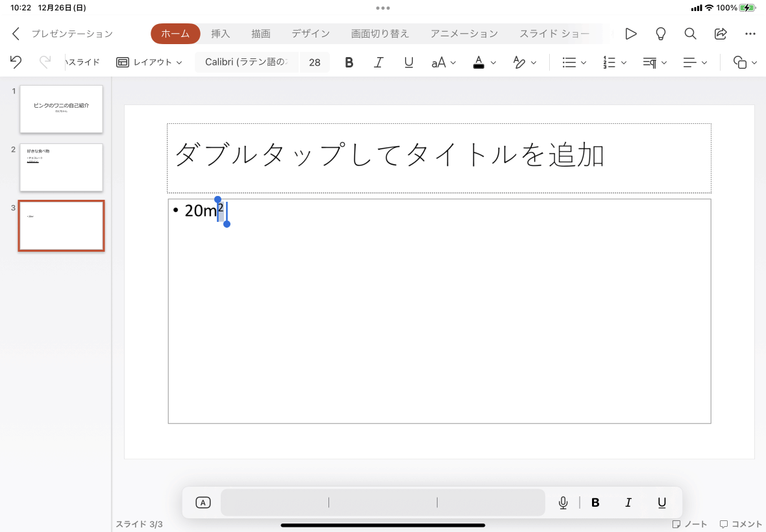Start dictation with the microphone icon
The height and width of the screenshot is (532, 766).
[x=563, y=502]
